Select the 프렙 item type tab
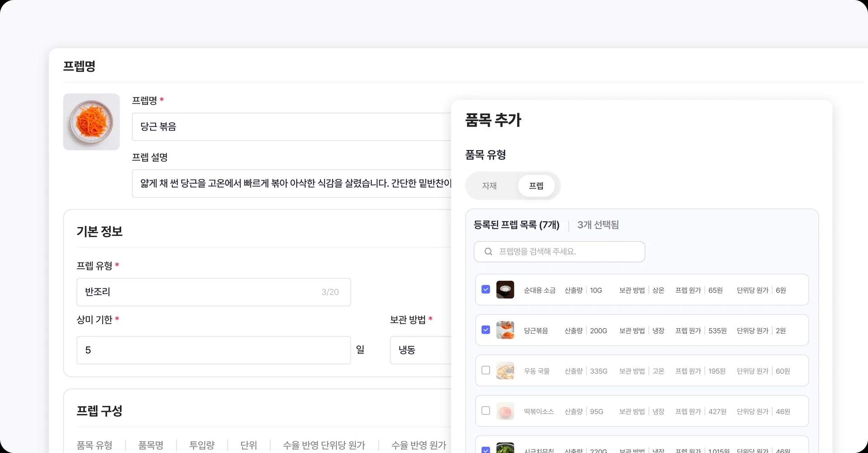 click(536, 186)
